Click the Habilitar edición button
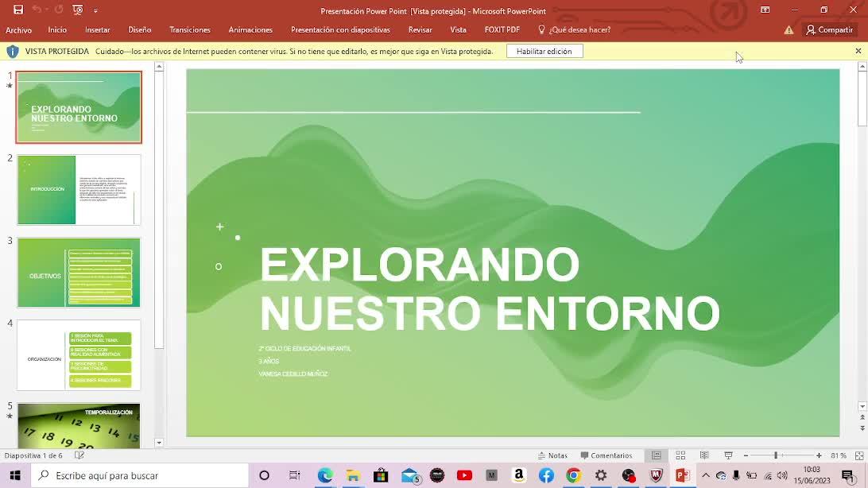868x488 pixels. click(x=544, y=52)
